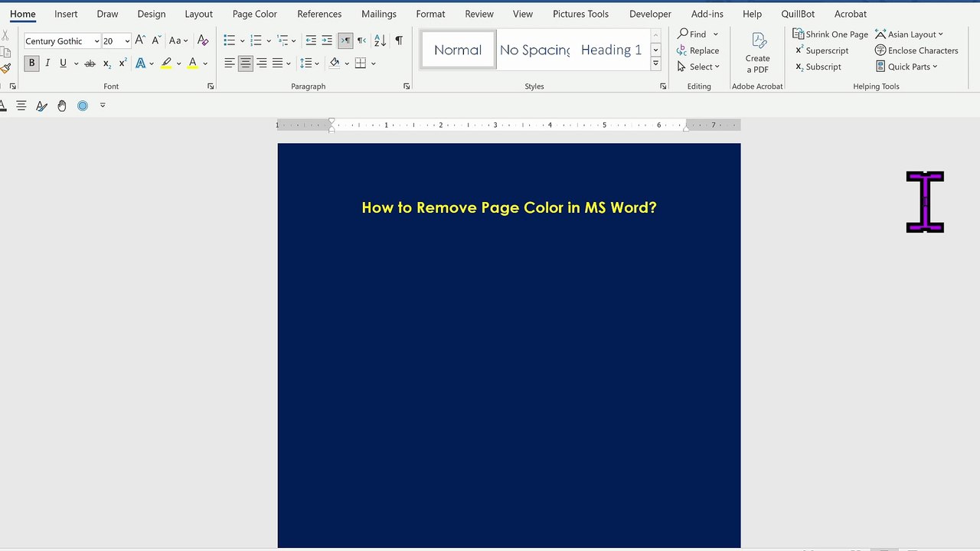Decrease the paragraph indent
The image size is (980, 551).
[x=311, y=41]
